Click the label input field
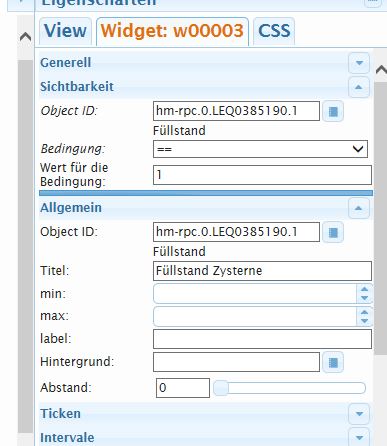This screenshot has height=446, width=387. point(262,339)
